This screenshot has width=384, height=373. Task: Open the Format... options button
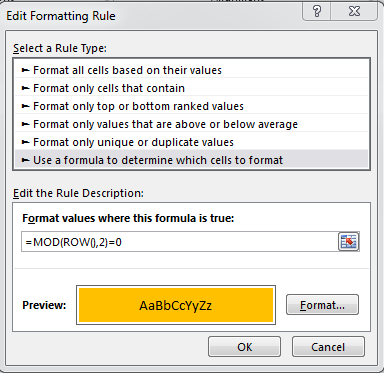tap(322, 305)
